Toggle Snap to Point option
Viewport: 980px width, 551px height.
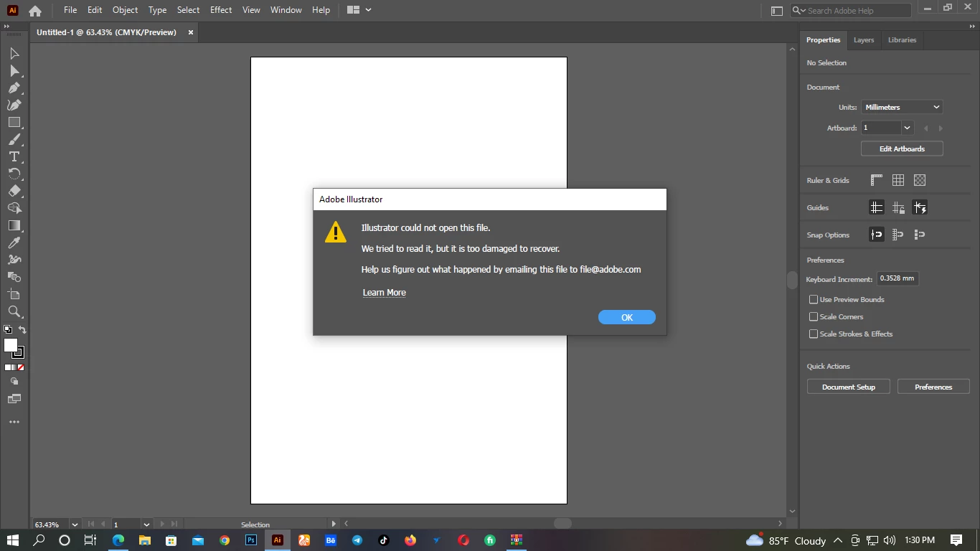pos(877,235)
